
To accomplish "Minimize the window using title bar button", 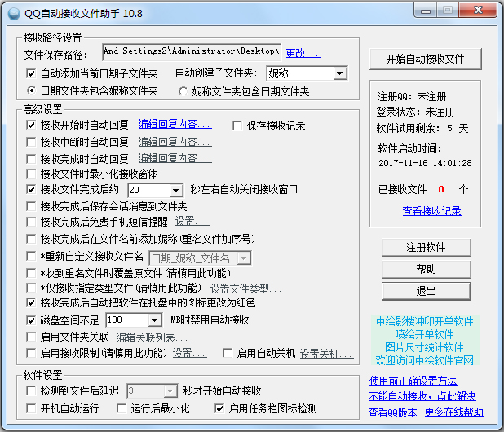I will 426,11.
